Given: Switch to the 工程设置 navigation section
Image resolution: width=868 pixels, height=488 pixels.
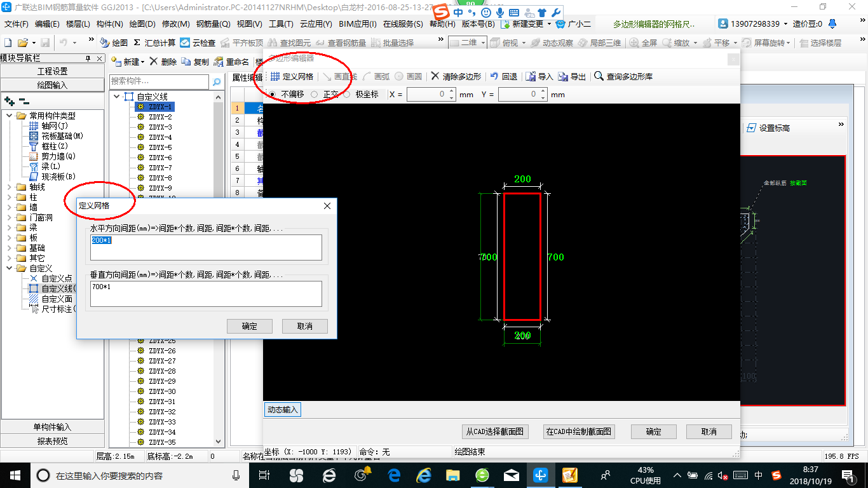Looking at the screenshot, I should click(x=53, y=71).
